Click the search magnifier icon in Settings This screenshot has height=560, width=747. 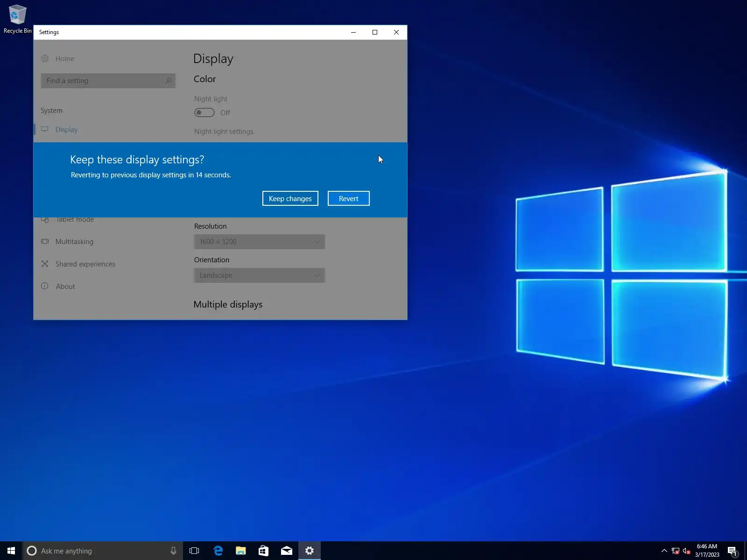pyautogui.click(x=169, y=81)
